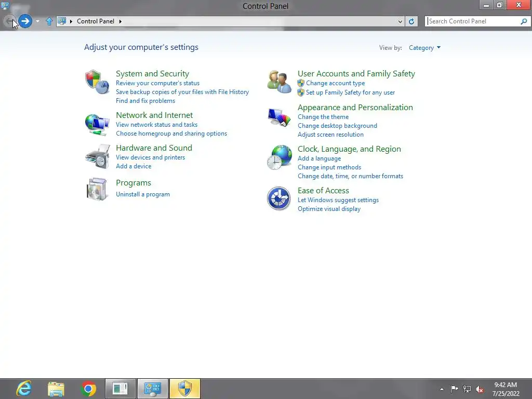Open Clock, Language, and Region heading
The image size is (532, 399).
pos(349,149)
